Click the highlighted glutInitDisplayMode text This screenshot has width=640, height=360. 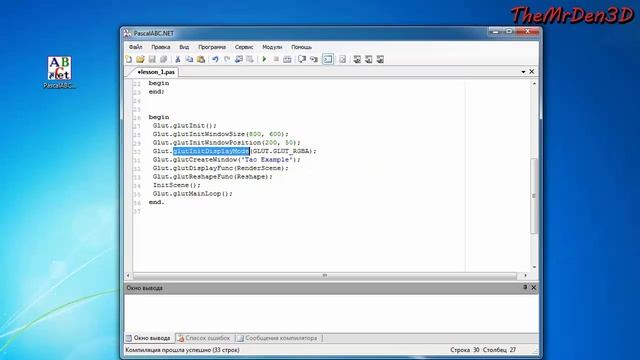[211, 151]
